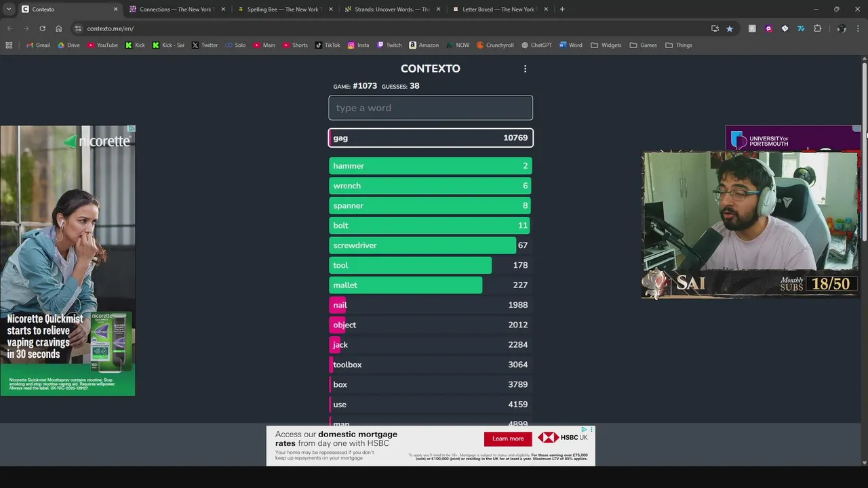
Task: Close the Connections tab
Action: click(x=223, y=9)
